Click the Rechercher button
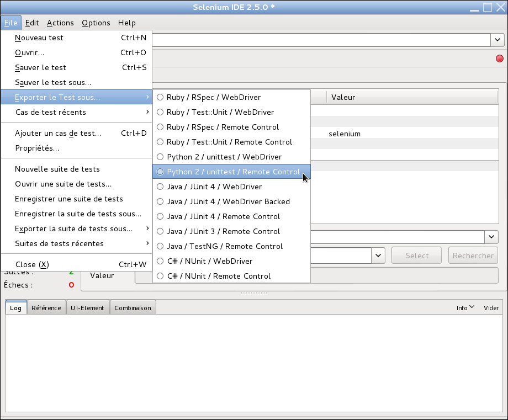508x420 pixels. pyautogui.click(x=473, y=256)
